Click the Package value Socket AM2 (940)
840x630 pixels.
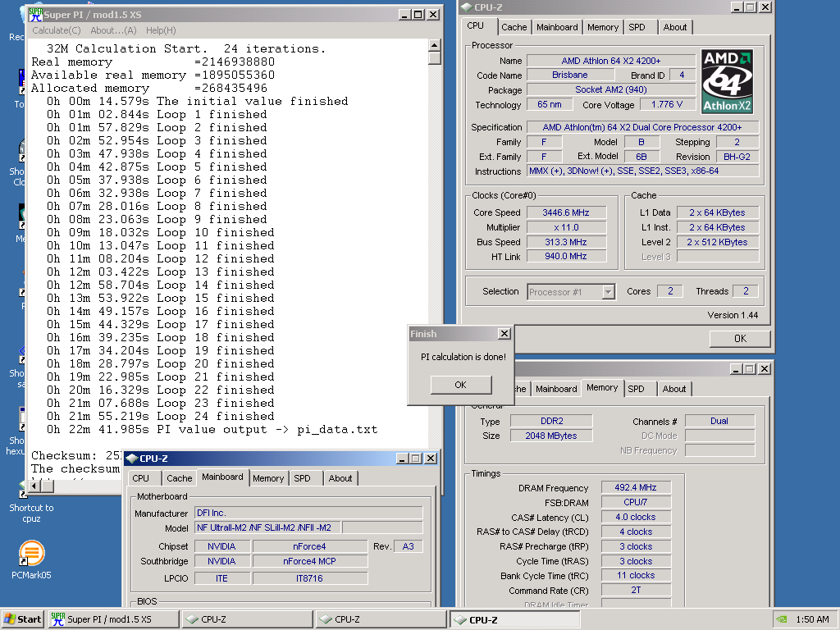(610, 89)
